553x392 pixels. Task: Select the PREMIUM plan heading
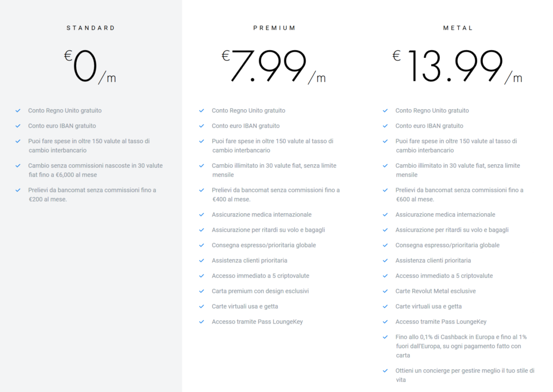point(275,28)
